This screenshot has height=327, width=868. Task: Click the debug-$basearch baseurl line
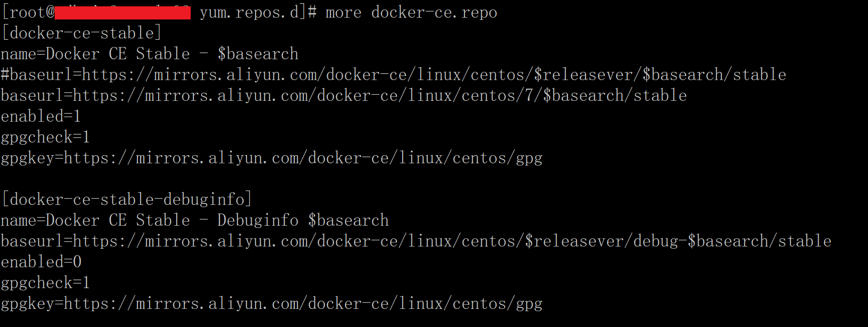(x=416, y=241)
